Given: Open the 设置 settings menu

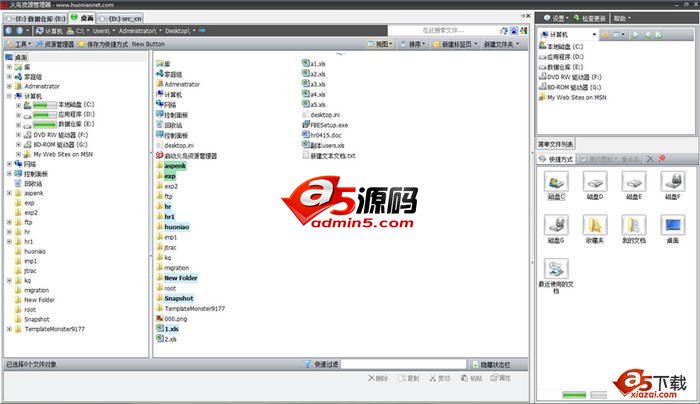Looking at the screenshot, I should click(556, 18).
